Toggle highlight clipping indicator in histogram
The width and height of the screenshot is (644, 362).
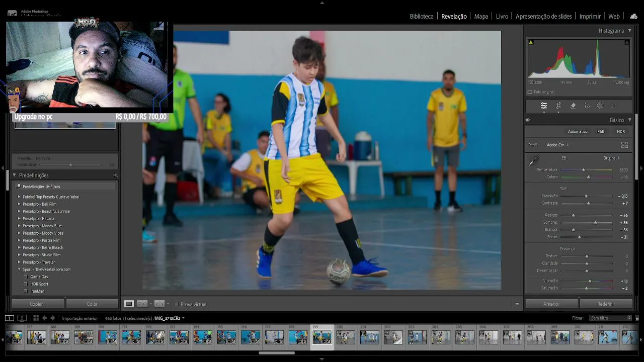tap(626, 42)
